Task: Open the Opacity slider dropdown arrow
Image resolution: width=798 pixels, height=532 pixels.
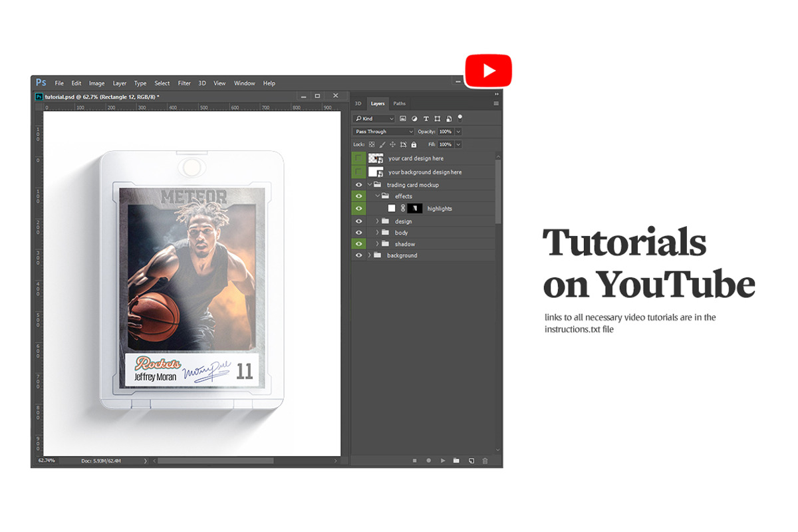Action: (458, 132)
